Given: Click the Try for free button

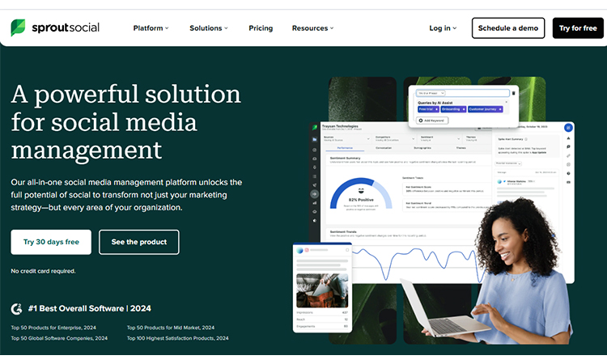Looking at the screenshot, I should [x=578, y=28].
